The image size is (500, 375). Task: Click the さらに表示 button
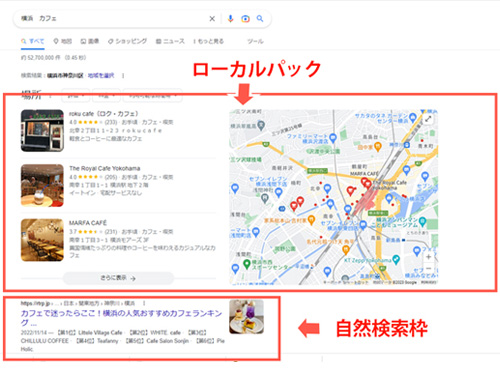(118, 278)
